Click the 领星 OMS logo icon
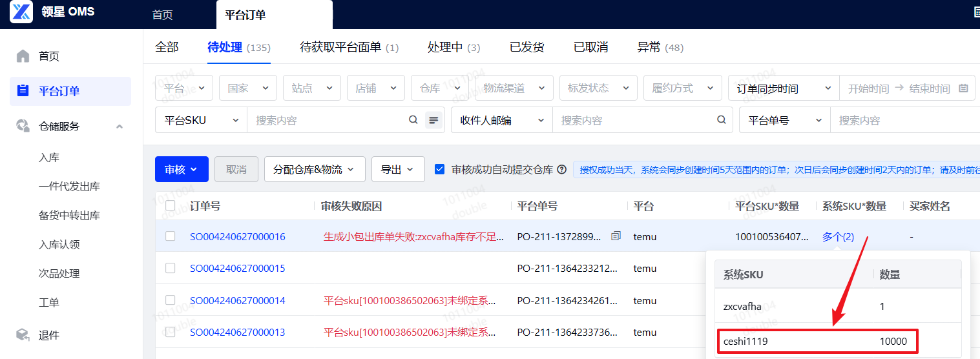Viewport: 980px width, 359px height. 21,12
